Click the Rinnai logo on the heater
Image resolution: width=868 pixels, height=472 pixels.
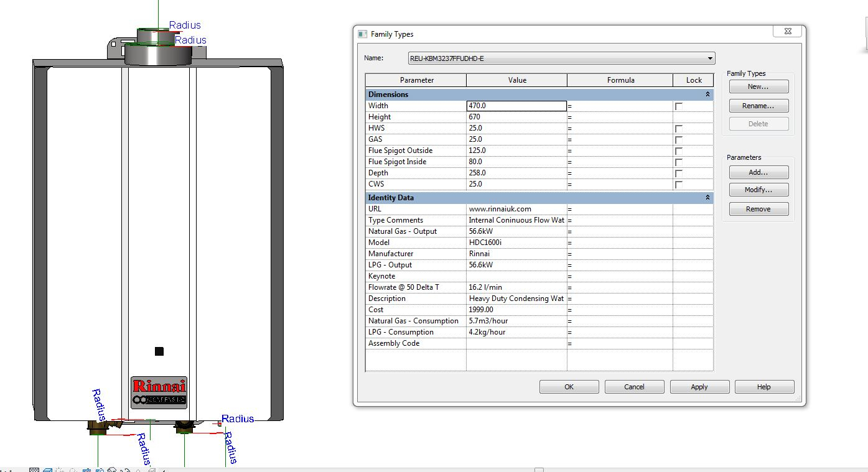(159, 386)
